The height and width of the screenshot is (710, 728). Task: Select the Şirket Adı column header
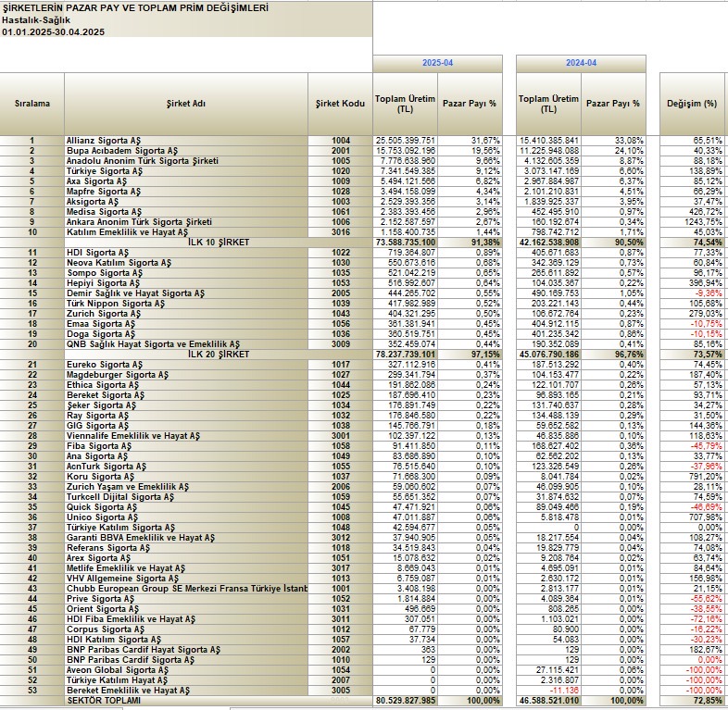pyautogui.click(x=186, y=104)
